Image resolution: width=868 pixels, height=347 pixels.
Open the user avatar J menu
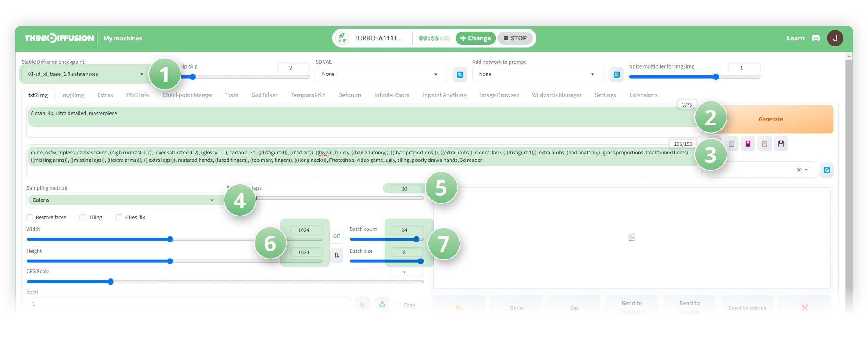point(835,38)
